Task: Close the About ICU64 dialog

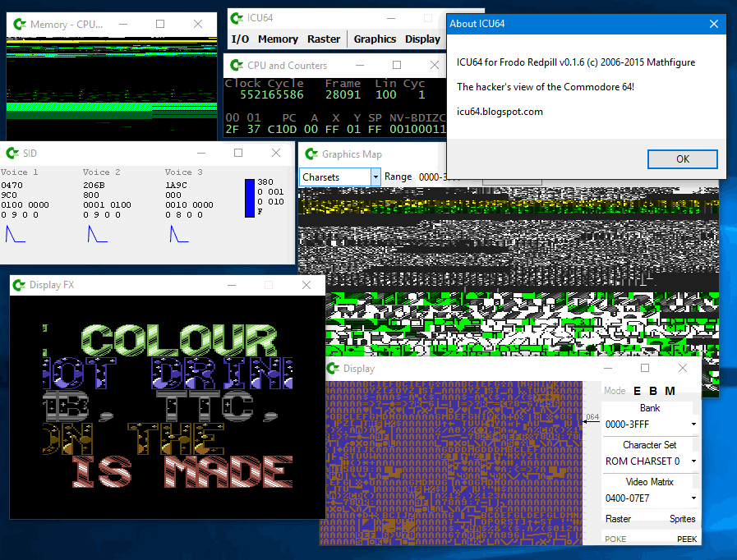Action: [713, 24]
